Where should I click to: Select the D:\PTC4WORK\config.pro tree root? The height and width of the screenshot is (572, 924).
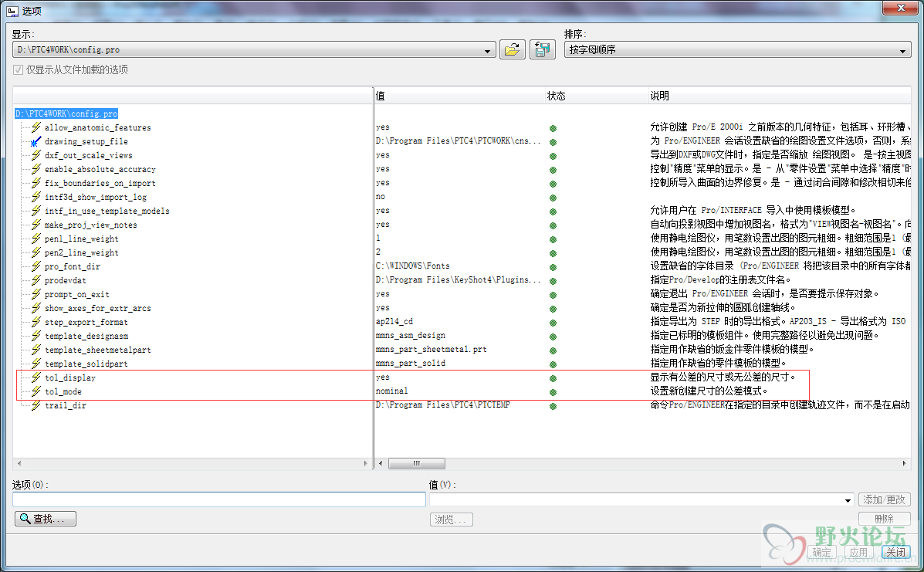[x=66, y=113]
